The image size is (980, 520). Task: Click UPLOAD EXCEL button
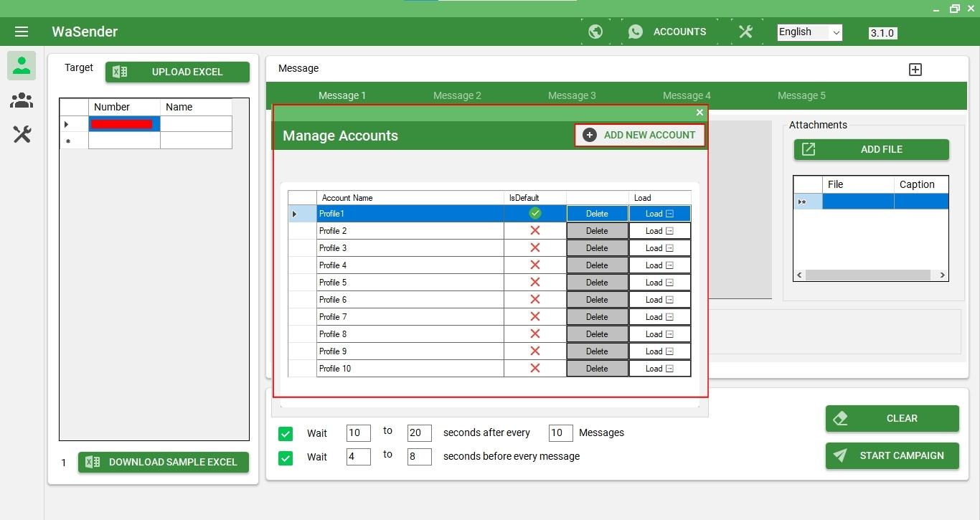click(177, 72)
